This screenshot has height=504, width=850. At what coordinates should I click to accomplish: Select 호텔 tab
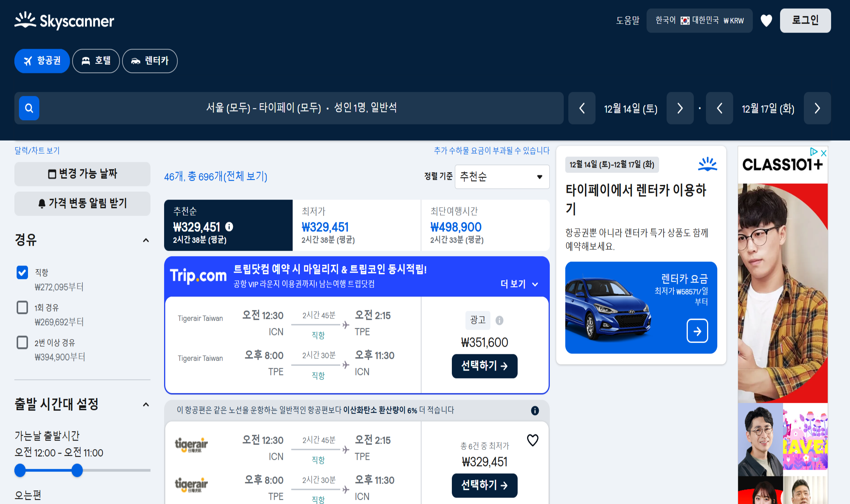(96, 61)
